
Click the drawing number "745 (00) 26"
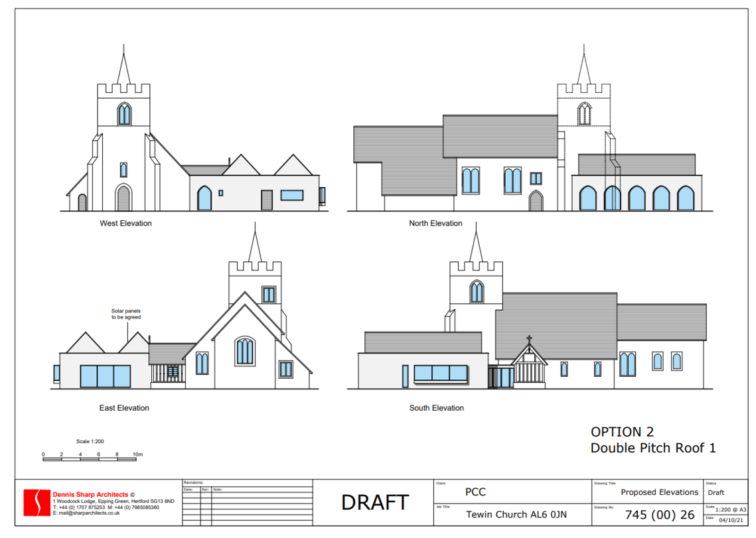(660, 515)
